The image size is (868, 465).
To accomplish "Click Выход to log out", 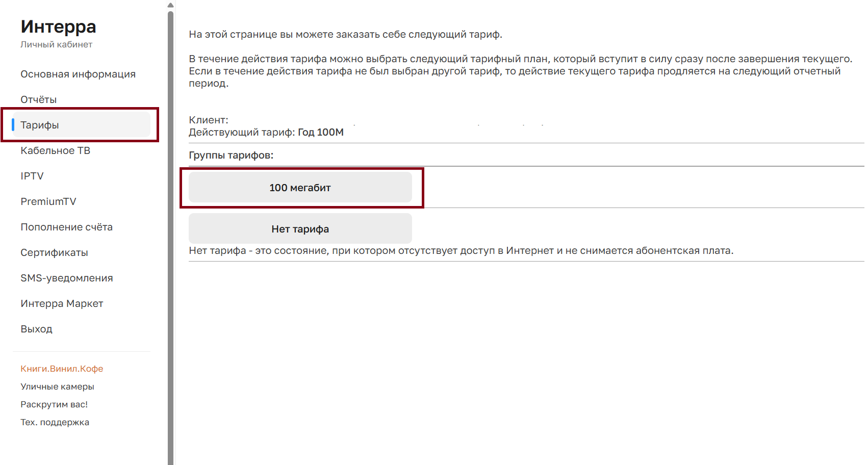I will (x=37, y=329).
